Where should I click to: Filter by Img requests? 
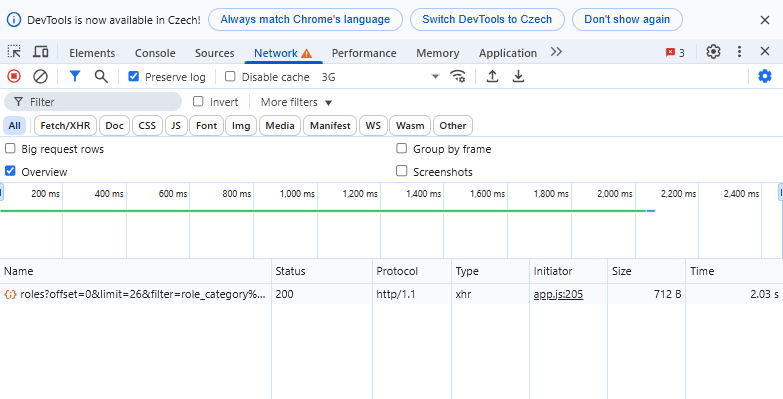[241, 126]
